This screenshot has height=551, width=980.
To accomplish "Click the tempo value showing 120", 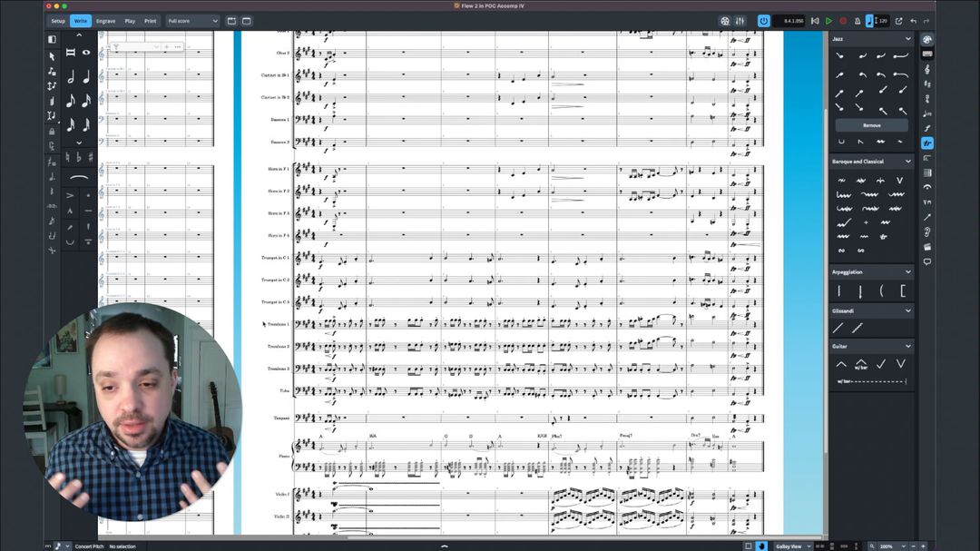I will point(883,21).
